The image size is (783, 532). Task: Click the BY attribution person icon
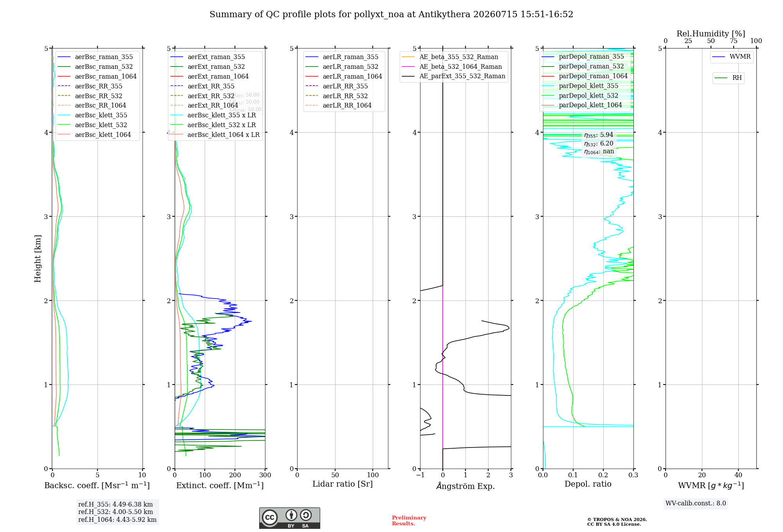291,515
